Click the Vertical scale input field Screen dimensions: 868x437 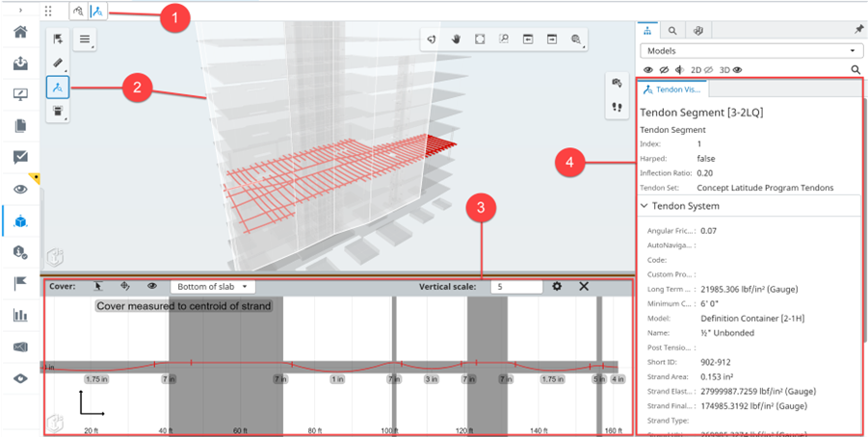click(514, 287)
